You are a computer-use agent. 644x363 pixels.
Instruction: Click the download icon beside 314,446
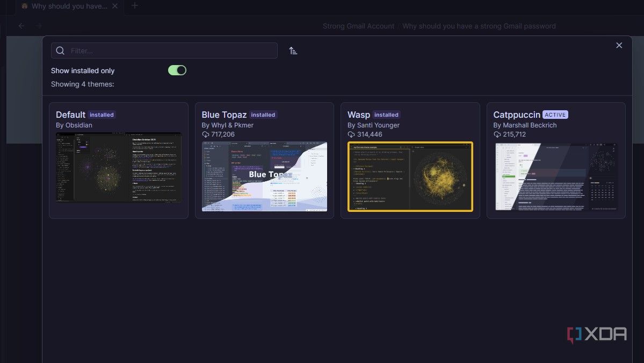point(351,134)
